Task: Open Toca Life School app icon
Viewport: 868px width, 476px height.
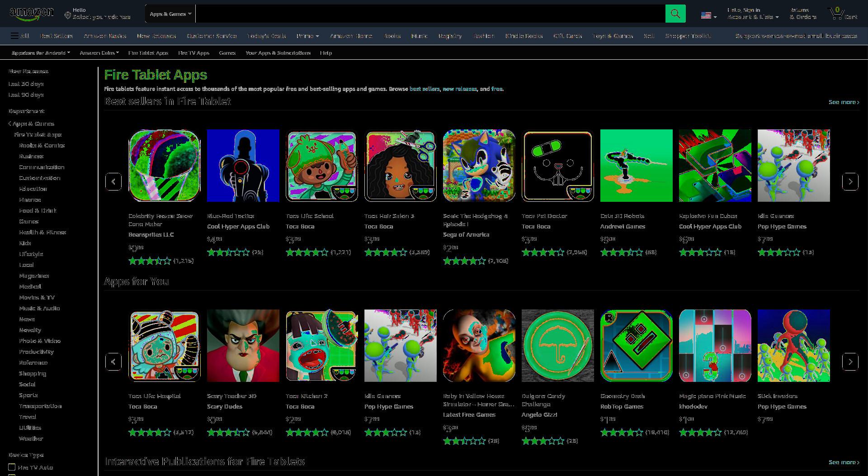Action: (321, 166)
